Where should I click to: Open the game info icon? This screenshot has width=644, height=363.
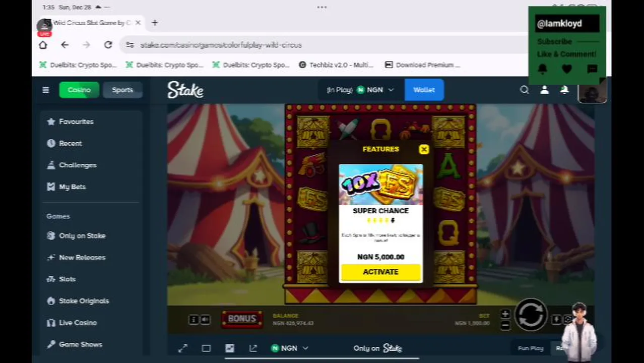[194, 319]
